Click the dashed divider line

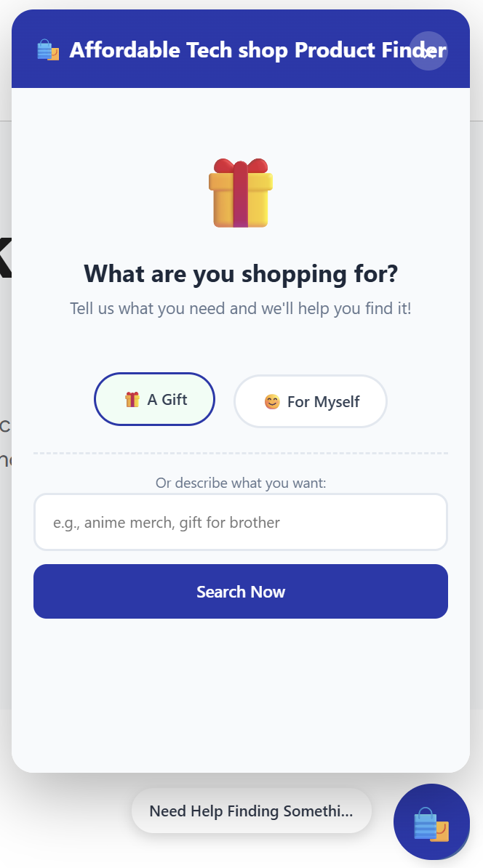coord(241,453)
